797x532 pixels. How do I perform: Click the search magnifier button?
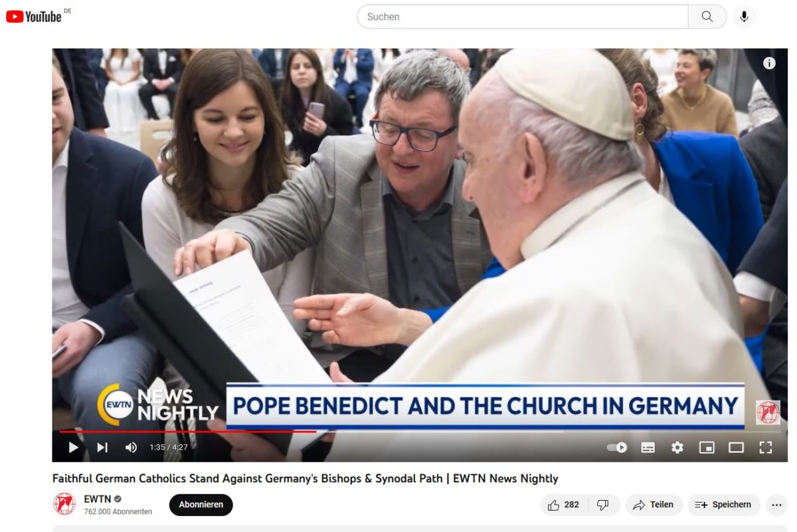(707, 17)
